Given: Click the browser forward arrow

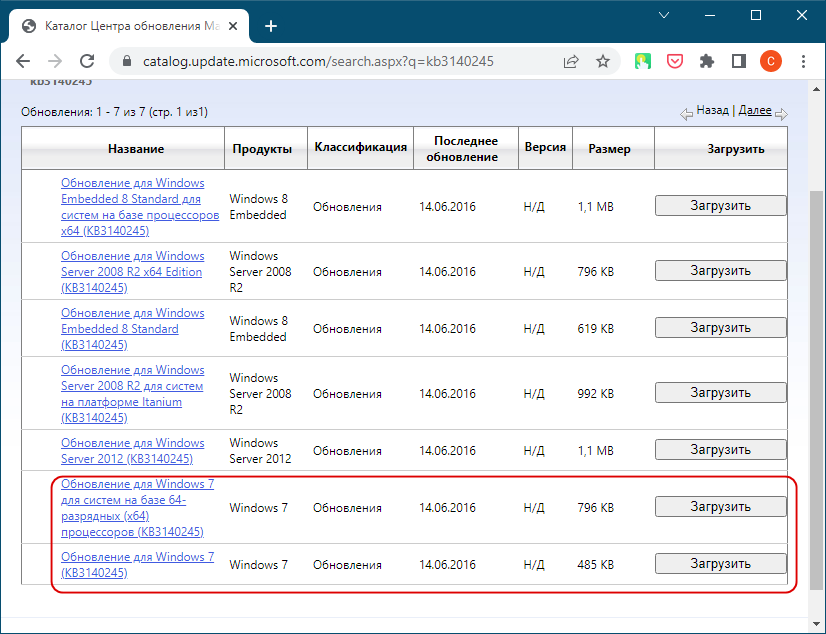Looking at the screenshot, I should point(55,61).
